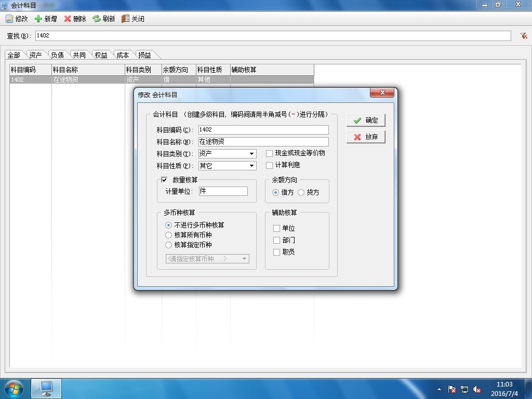The image size is (532, 399).
Task: Uncheck the 数量核算 checkbox
Action: point(164,180)
